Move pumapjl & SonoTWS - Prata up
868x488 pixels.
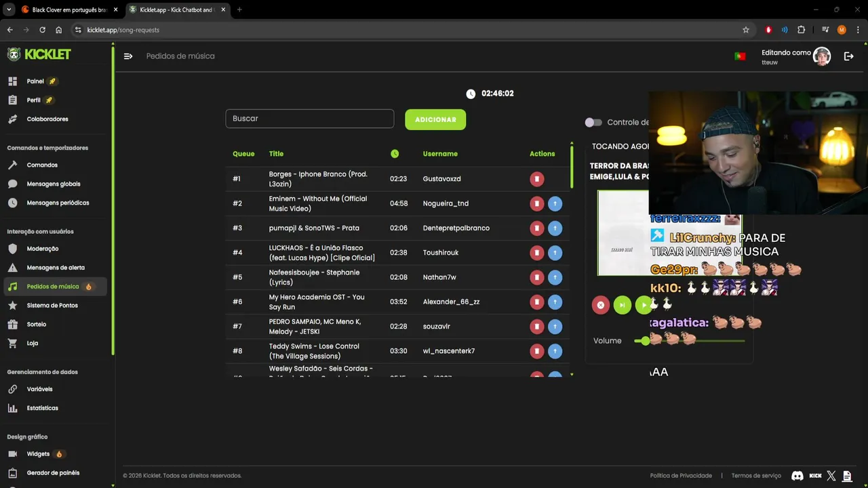555,228
